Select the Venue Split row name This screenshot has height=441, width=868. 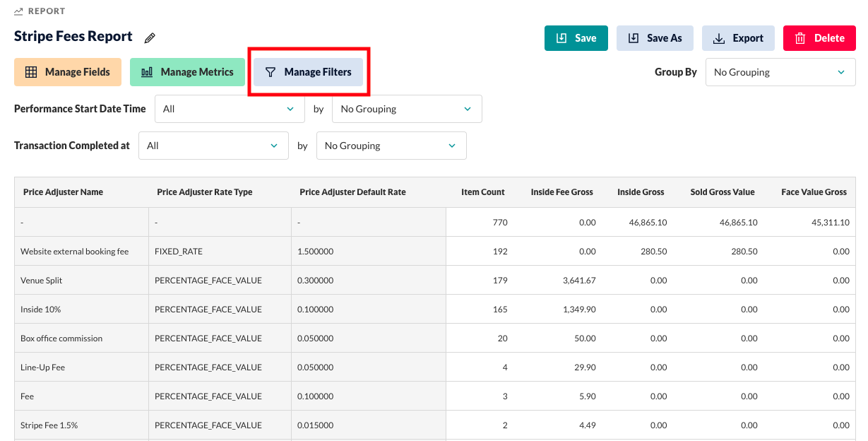[x=42, y=281]
